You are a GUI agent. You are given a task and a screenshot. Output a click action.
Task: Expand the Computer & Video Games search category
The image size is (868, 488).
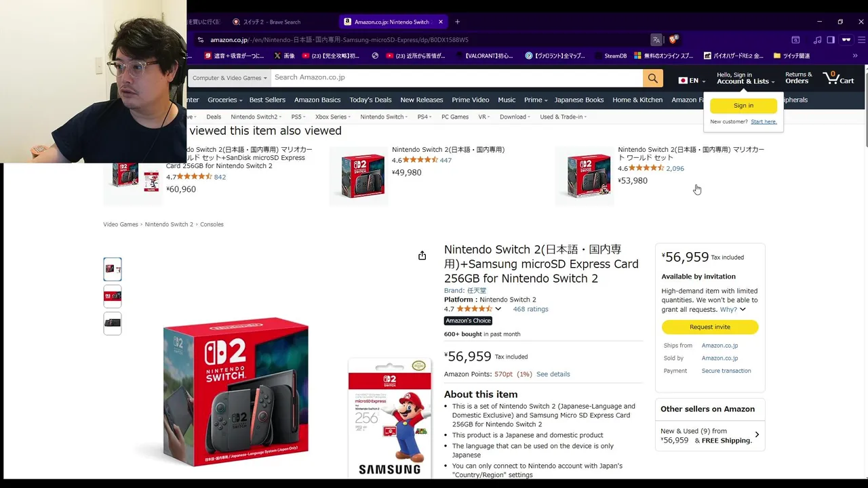point(229,78)
